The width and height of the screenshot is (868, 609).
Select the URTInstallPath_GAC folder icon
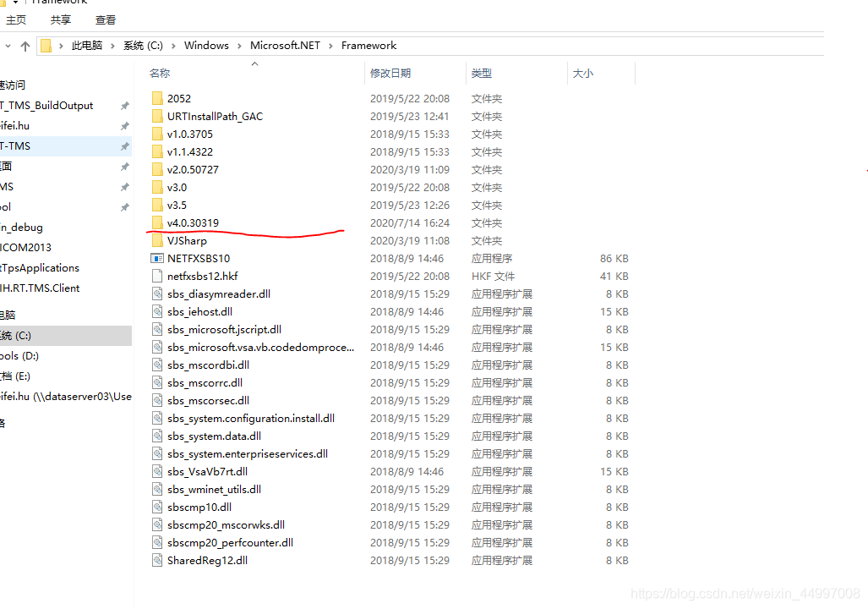pyautogui.click(x=157, y=117)
